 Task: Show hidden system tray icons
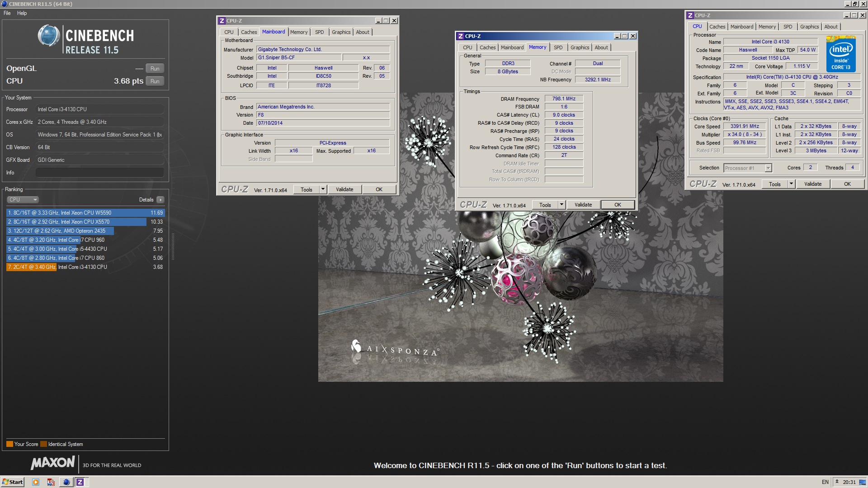point(837,482)
